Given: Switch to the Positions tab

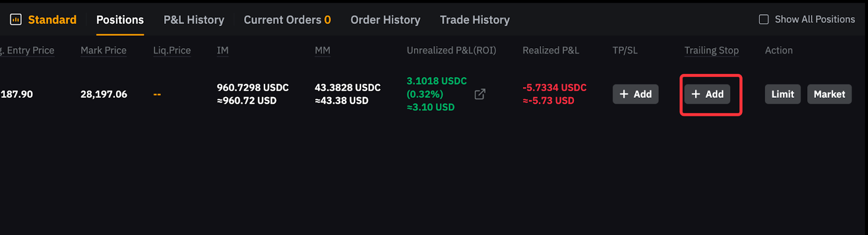Looking at the screenshot, I should click(x=120, y=20).
